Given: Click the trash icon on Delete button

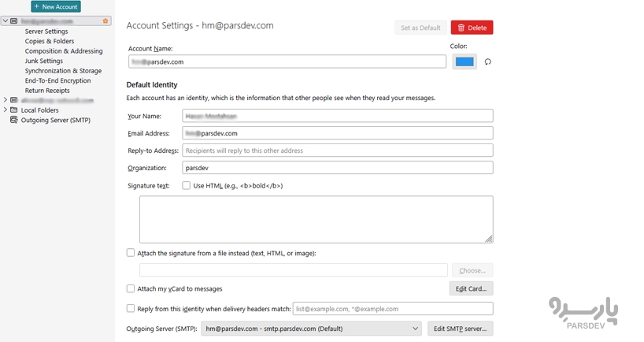Looking at the screenshot, I should 461,28.
